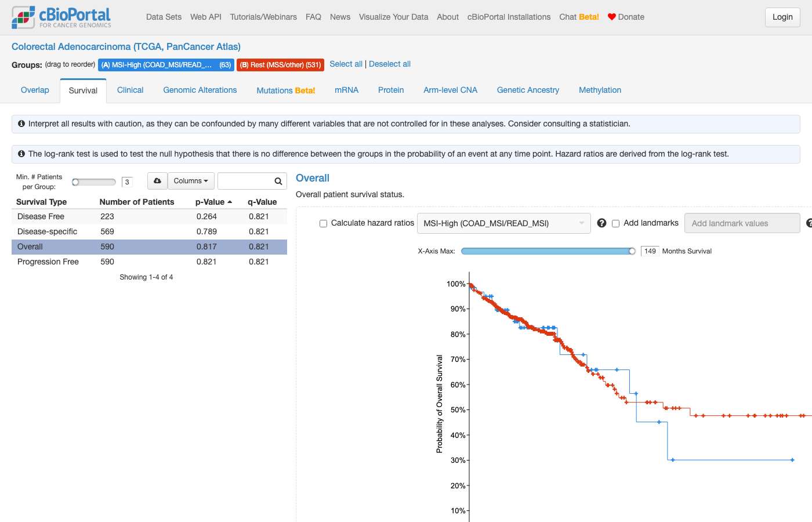
Task: Click the Add landmark values field
Action: tap(742, 223)
